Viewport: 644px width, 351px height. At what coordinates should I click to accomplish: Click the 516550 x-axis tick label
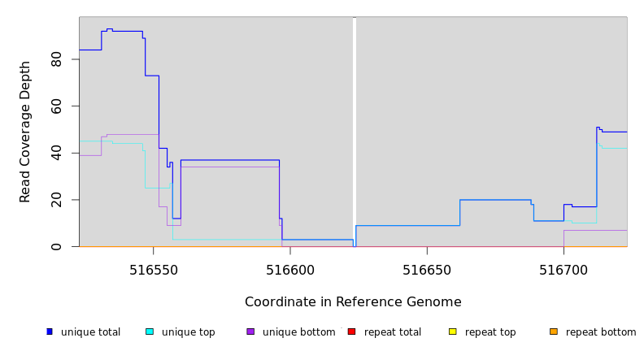(154, 269)
